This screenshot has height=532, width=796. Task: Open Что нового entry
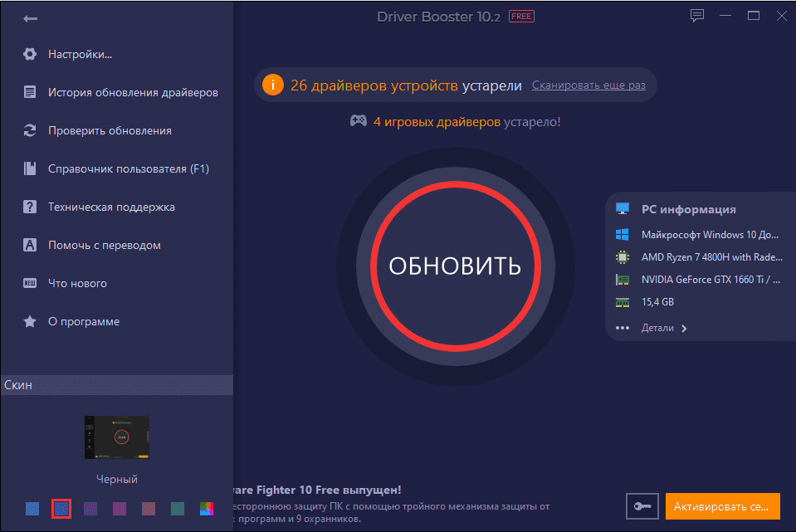coord(77,283)
